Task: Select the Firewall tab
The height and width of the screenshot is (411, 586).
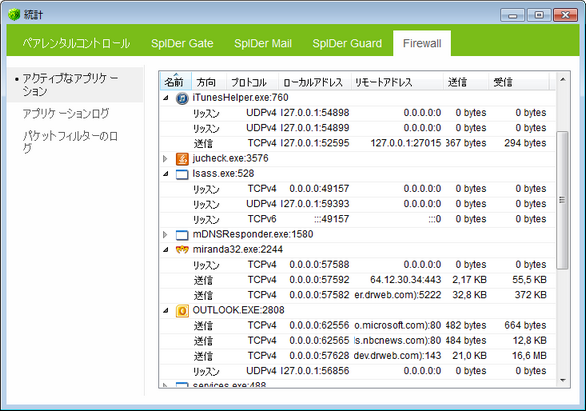Action: coord(422,43)
